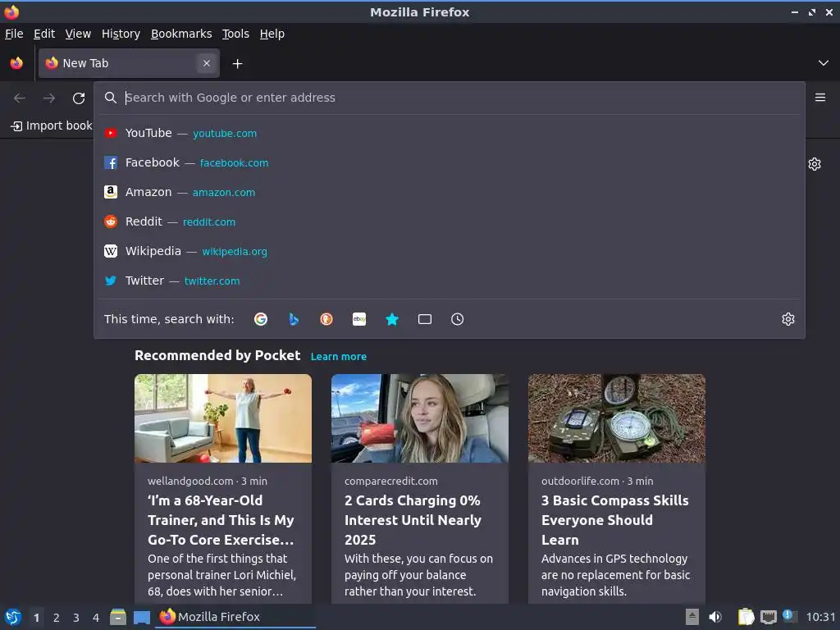Select the New Tab tab

pyautogui.click(x=129, y=63)
